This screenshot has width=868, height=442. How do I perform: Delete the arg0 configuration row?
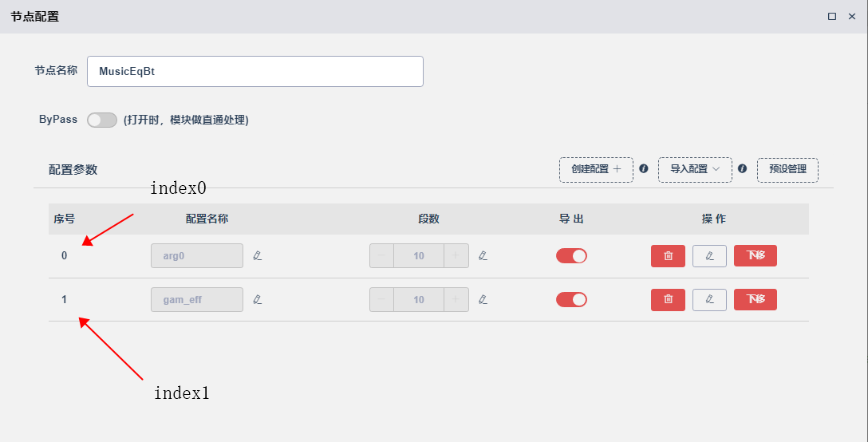pyautogui.click(x=668, y=256)
